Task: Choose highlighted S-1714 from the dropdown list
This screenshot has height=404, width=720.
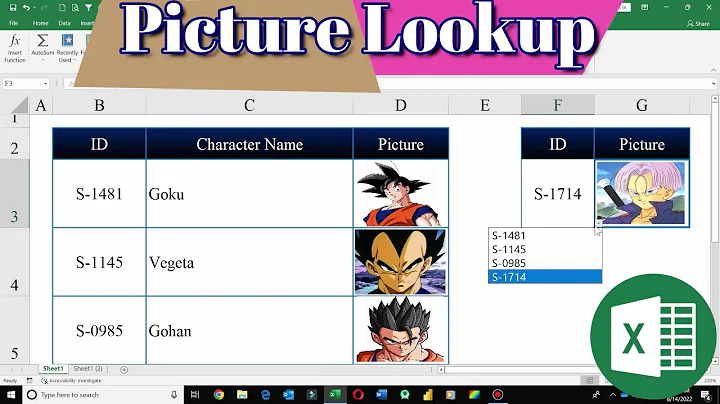Action: click(545, 277)
